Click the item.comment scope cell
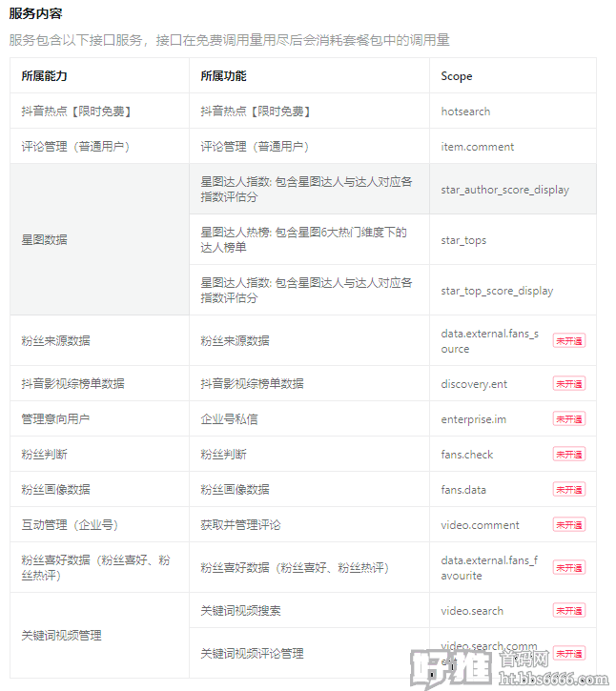This screenshot has width=616, height=691. click(x=477, y=147)
